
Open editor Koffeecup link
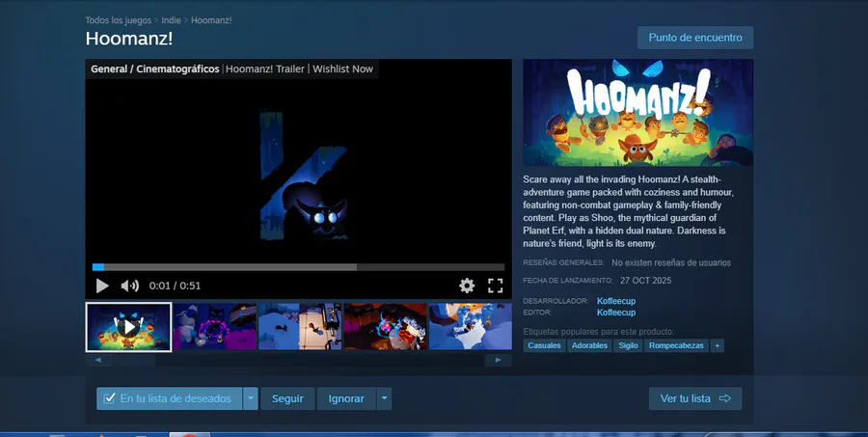(616, 313)
